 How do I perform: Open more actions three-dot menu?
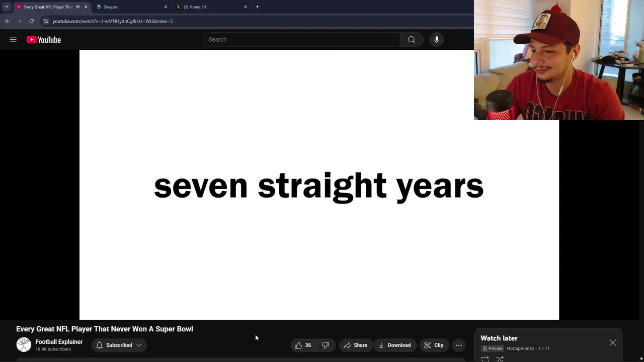[459, 345]
